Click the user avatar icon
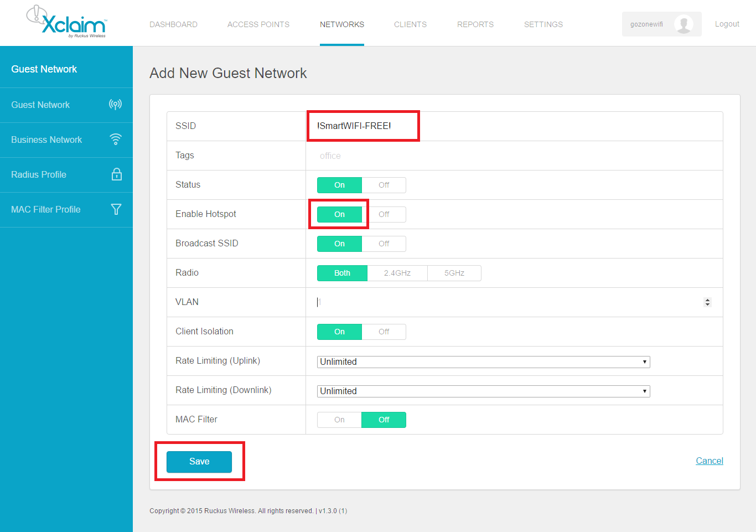The width and height of the screenshot is (756, 532). [683, 24]
